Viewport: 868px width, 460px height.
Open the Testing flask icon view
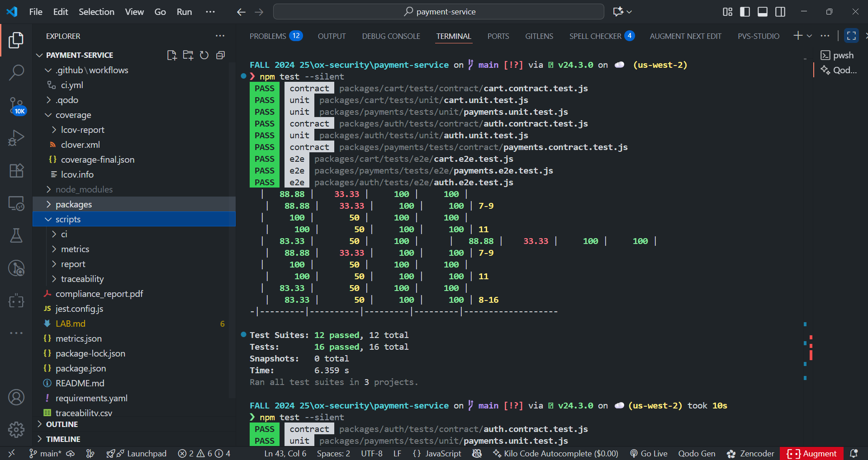[x=16, y=235]
